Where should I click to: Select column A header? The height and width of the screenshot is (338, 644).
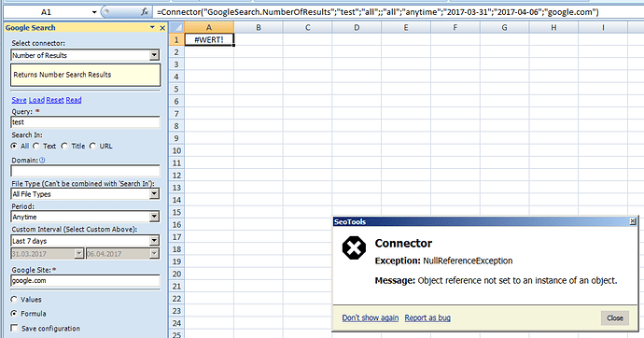(x=209, y=27)
